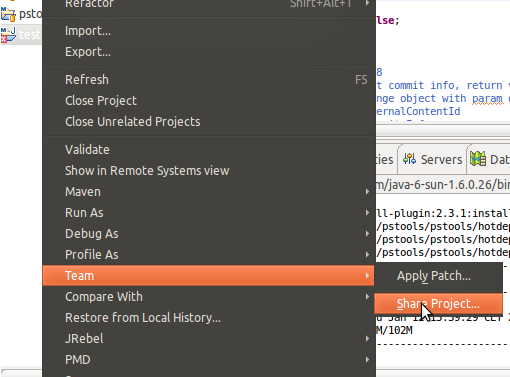This screenshot has height=377, width=510.
Task: Select the pstools project icon
Action: pyautogui.click(x=8, y=14)
